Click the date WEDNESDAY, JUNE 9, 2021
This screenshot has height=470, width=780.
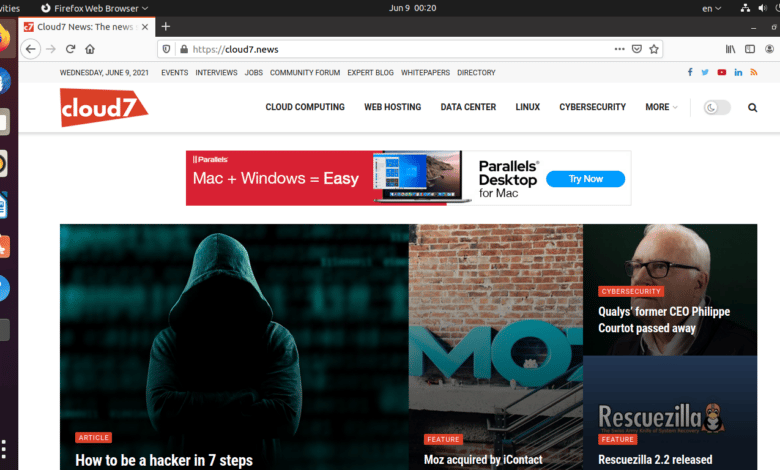point(104,73)
